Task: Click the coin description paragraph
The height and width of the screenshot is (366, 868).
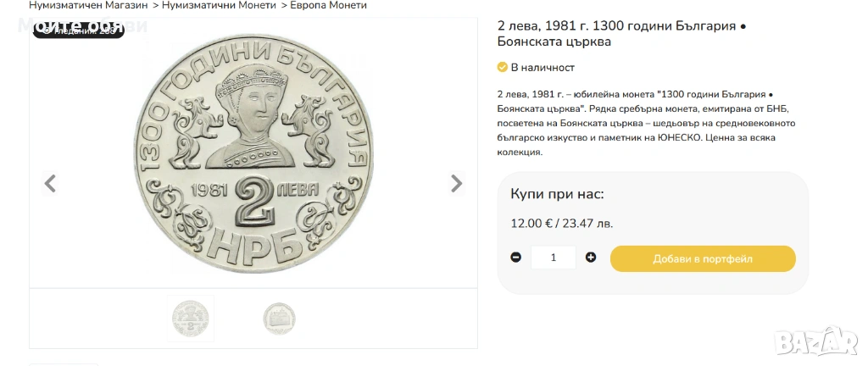Action: click(x=644, y=123)
